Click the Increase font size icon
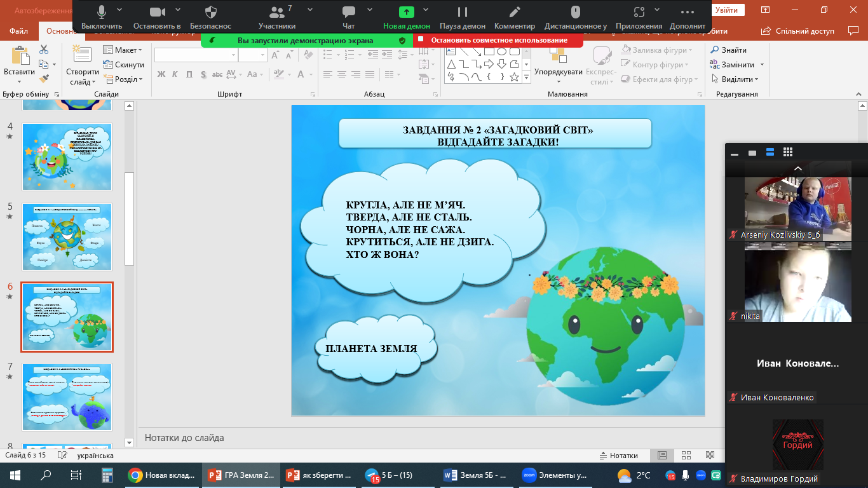Viewport: 868px width, 488px height. (275, 55)
